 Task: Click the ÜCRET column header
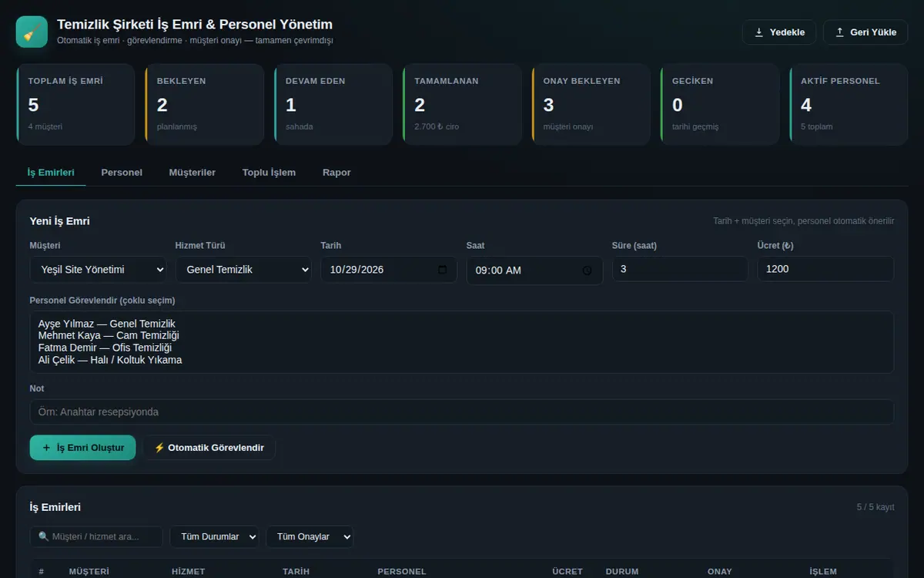(x=567, y=572)
